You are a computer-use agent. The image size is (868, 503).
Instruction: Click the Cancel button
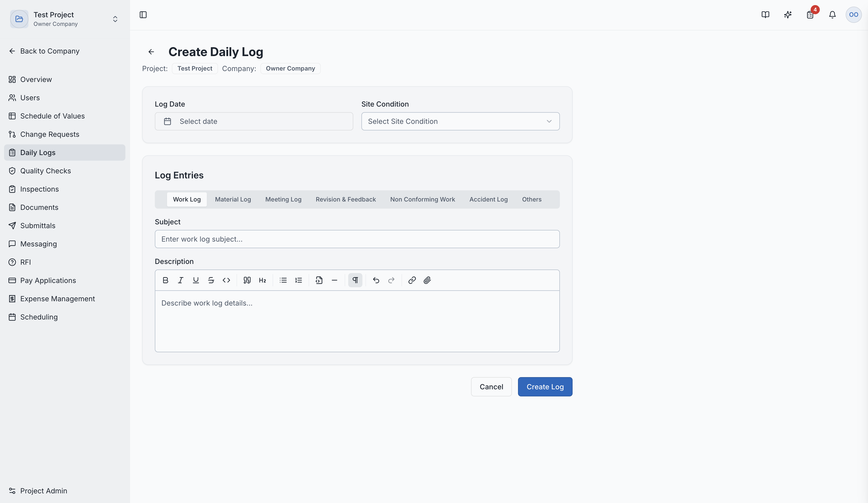pyautogui.click(x=491, y=387)
